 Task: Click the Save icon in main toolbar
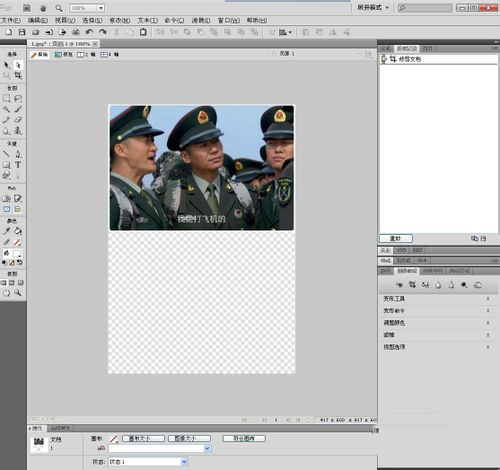coord(22,32)
